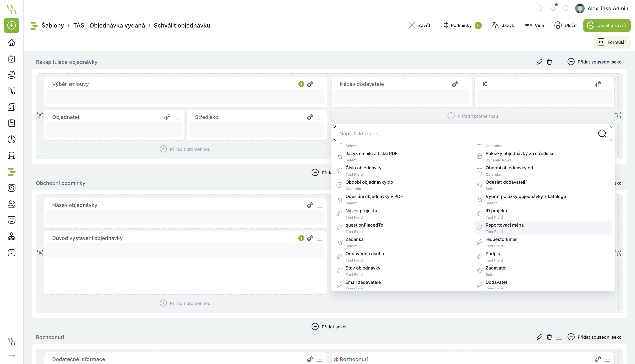Image resolution: width=635 pixels, height=364 pixels.
Task: Open settings gears for Název dodavatele field
Action: tap(455, 84)
